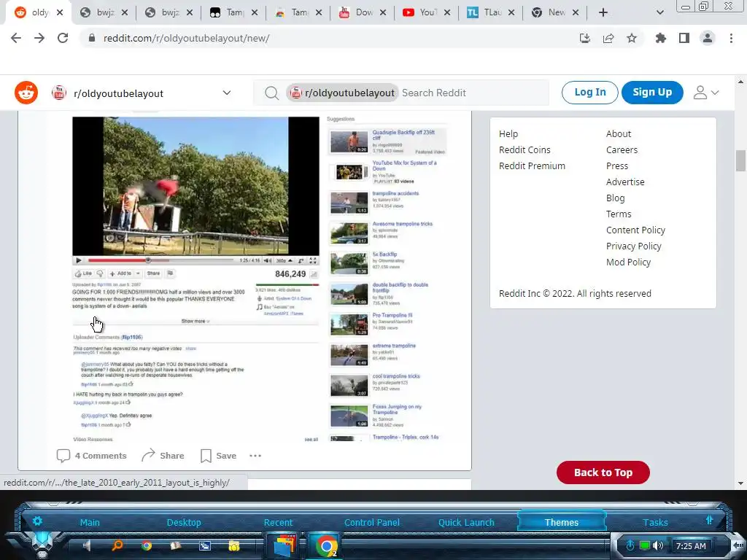Click the page vertical scrollbar thumb
This screenshot has width=747, height=560.
tap(740, 160)
